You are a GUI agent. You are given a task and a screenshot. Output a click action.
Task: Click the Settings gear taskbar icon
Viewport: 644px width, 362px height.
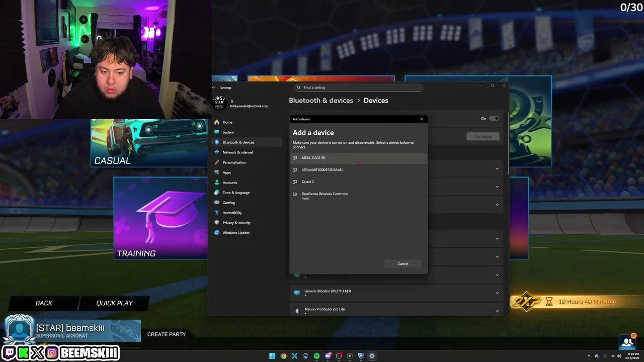click(x=372, y=356)
